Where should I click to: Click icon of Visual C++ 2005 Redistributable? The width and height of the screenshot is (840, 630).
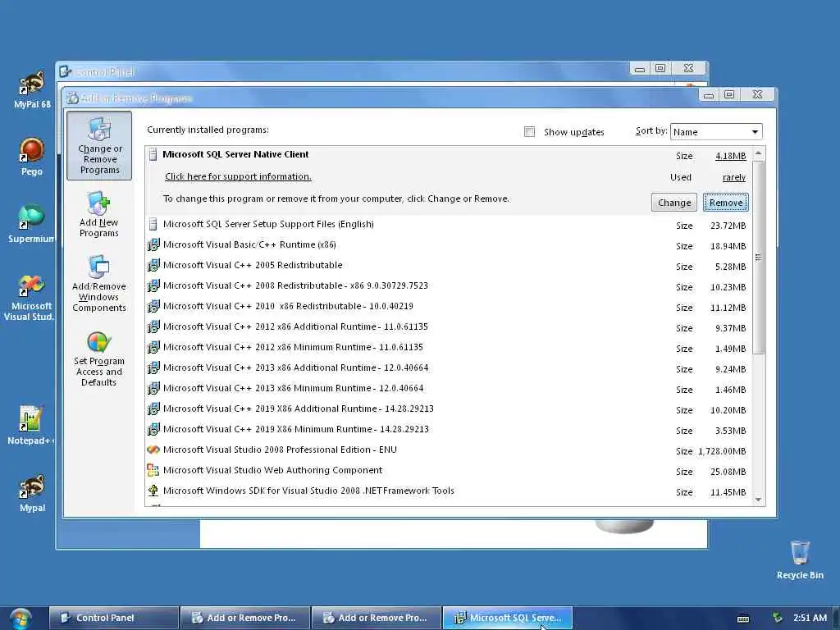(x=153, y=265)
